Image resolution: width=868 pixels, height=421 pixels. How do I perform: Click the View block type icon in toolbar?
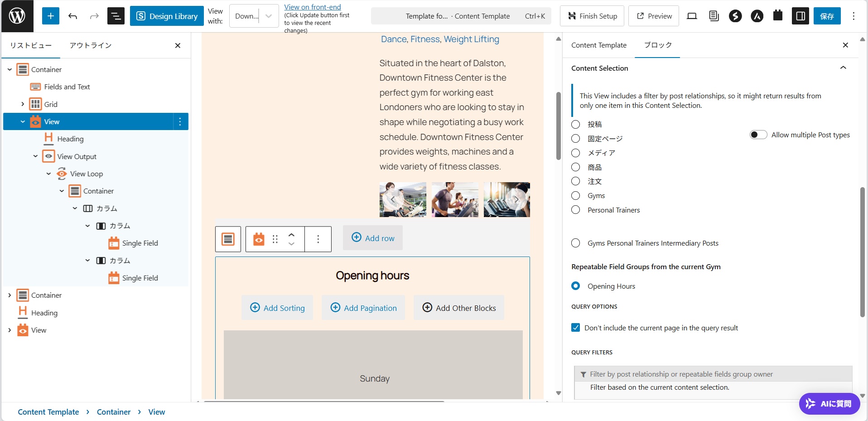click(x=259, y=239)
